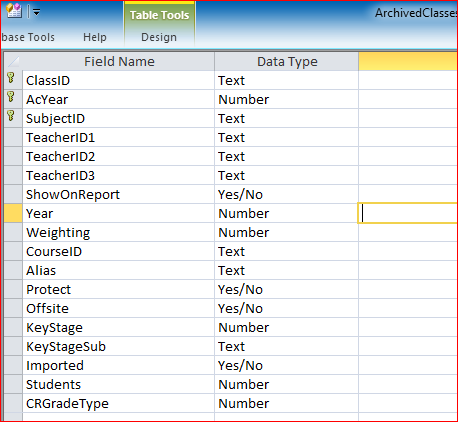Screen dimensions: 458x422
Task: Click the Data Type column header
Action: (287, 62)
